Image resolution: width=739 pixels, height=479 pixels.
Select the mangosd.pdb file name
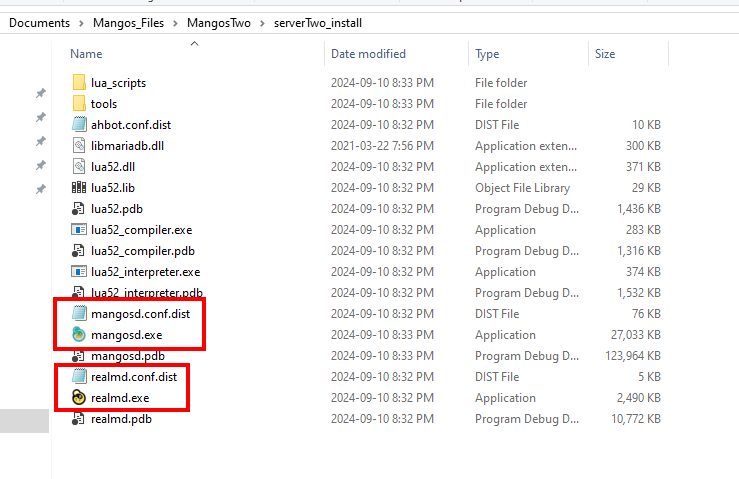tap(128, 356)
